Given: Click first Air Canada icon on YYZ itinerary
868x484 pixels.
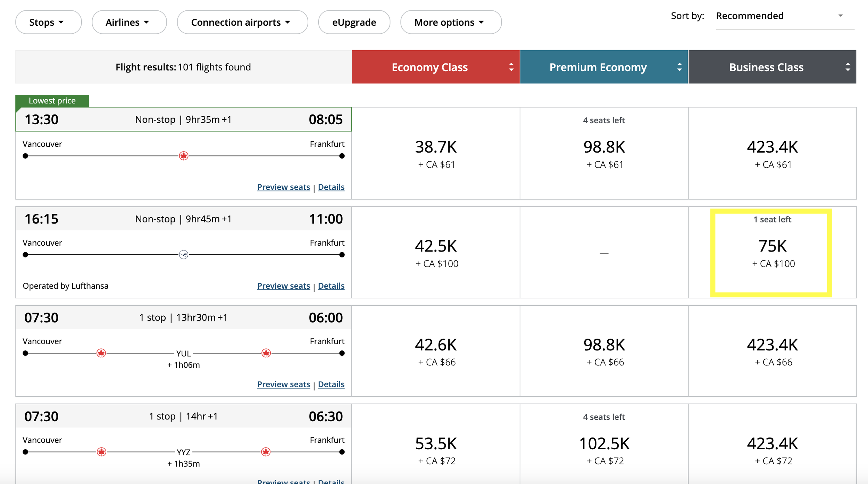Looking at the screenshot, I should (101, 452).
